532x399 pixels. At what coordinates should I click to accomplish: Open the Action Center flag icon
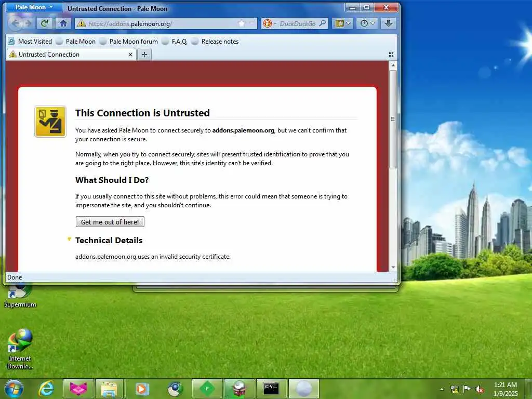[x=467, y=389]
